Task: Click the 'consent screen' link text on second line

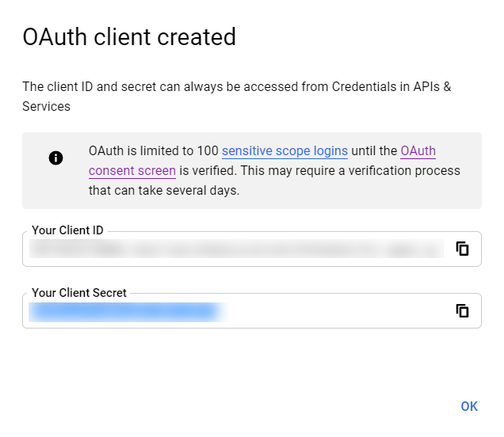Action: click(132, 170)
